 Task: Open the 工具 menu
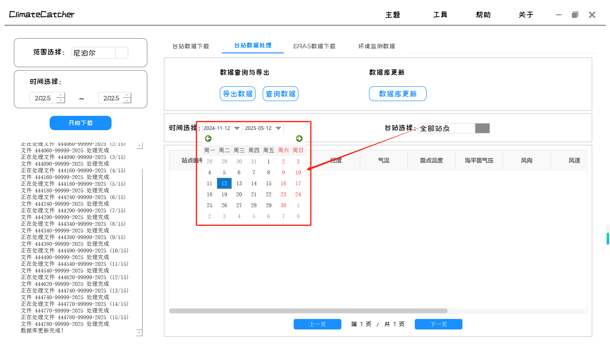tap(440, 15)
